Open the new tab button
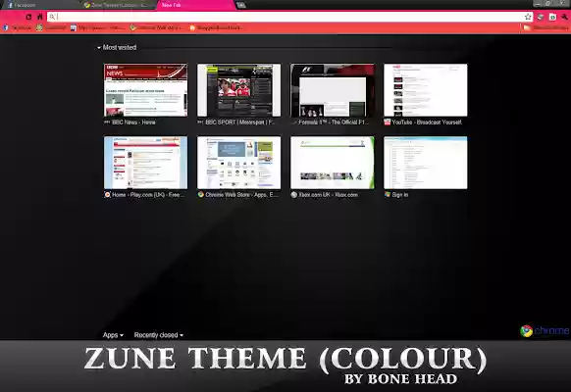The image size is (571, 392). pyautogui.click(x=240, y=5)
